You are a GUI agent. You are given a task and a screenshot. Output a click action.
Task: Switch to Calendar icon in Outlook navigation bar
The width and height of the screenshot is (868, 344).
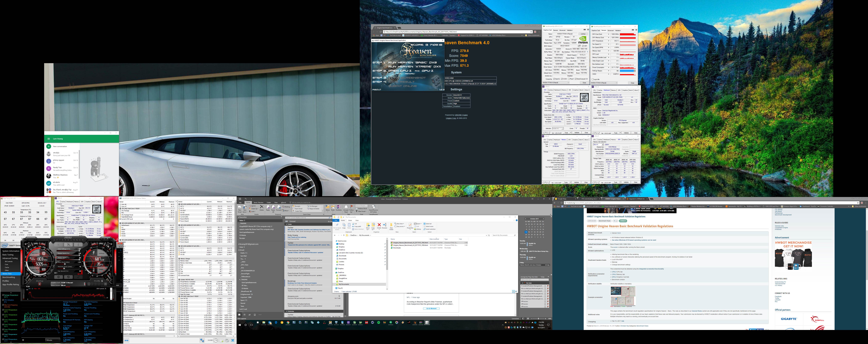(245, 315)
